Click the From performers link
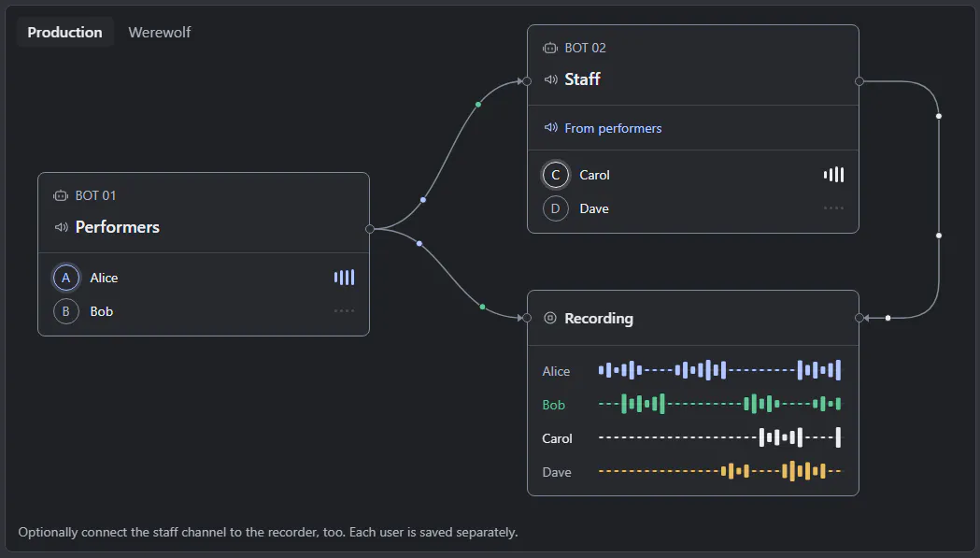 (613, 128)
